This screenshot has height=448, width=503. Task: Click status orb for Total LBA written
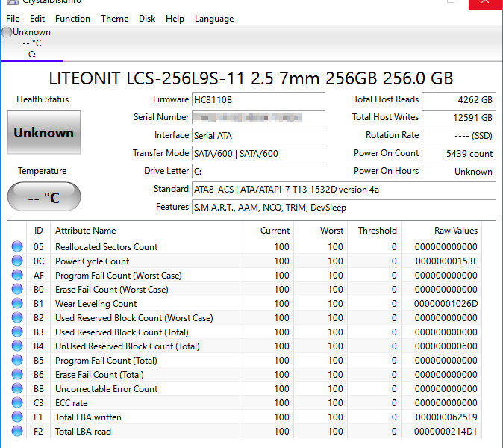tap(17, 417)
